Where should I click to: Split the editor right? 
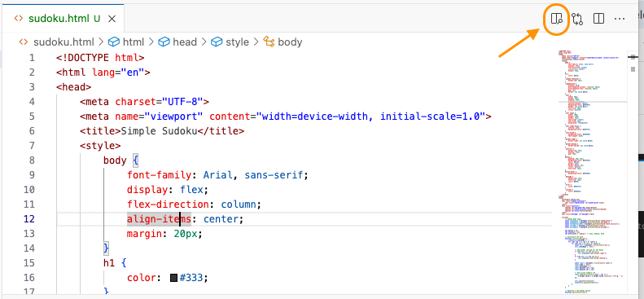pyautogui.click(x=599, y=19)
